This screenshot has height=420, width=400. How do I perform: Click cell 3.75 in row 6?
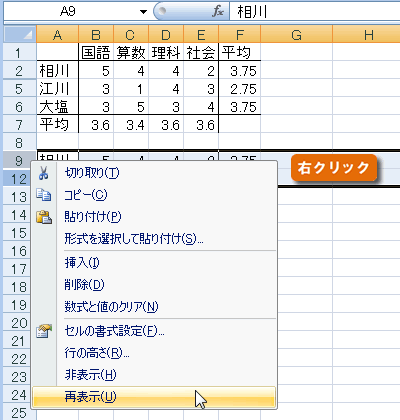click(240, 106)
